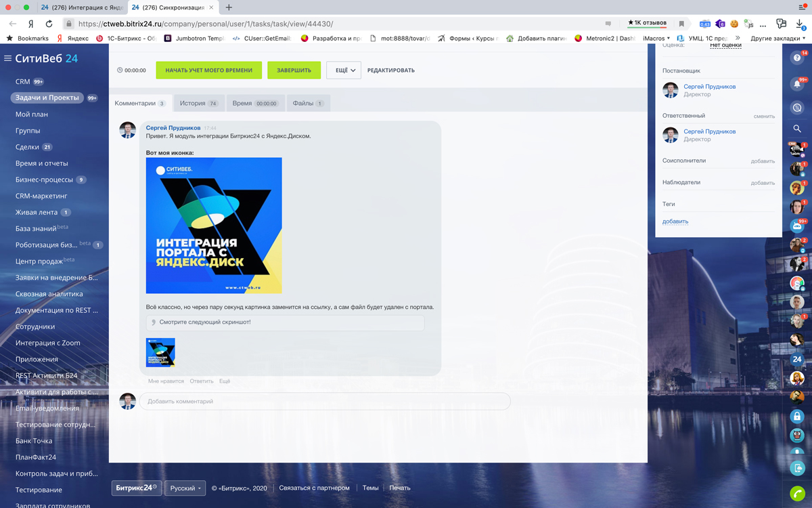Click the green ЗАВЕРШИТЬ button
812x508 pixels.
click(294, 70)
